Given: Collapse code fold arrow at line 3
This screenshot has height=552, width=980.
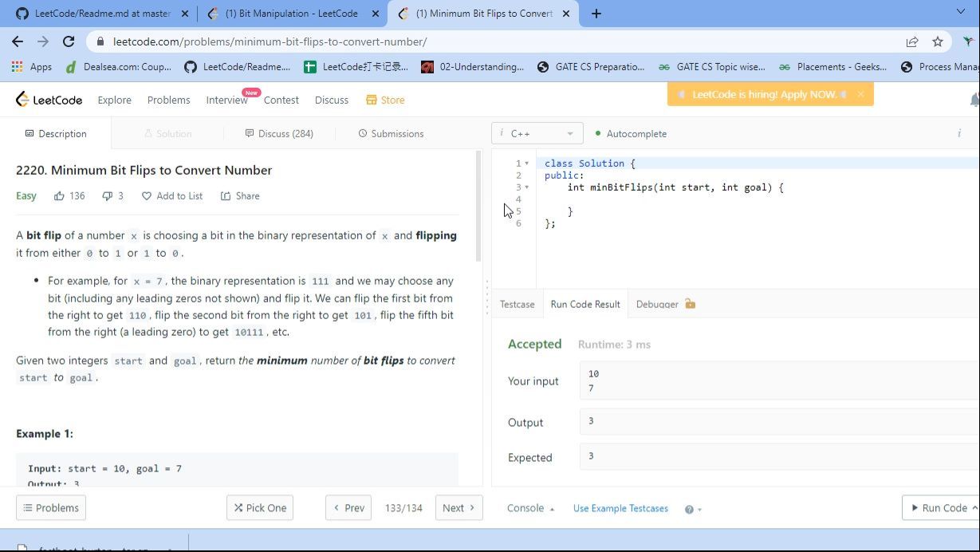Looking at the screenshot, I should click(527, 187).
